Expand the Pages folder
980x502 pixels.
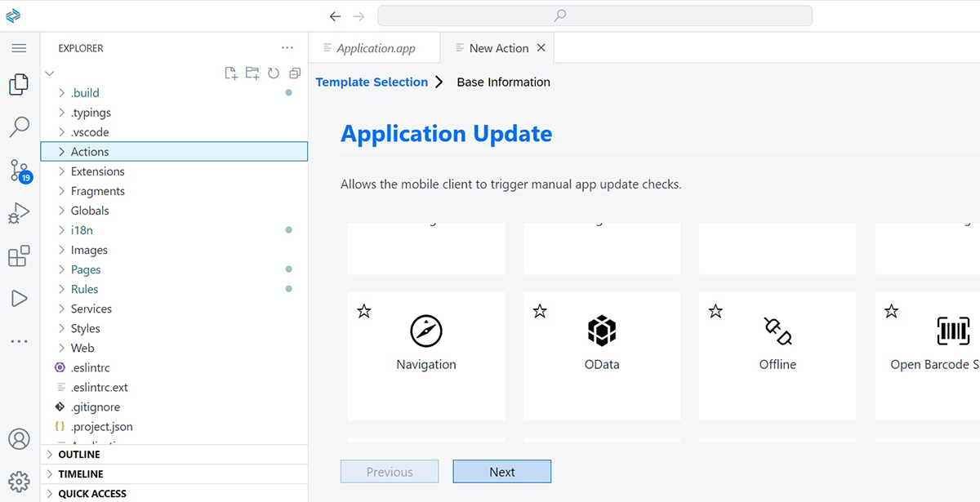[x=86, y=269]
